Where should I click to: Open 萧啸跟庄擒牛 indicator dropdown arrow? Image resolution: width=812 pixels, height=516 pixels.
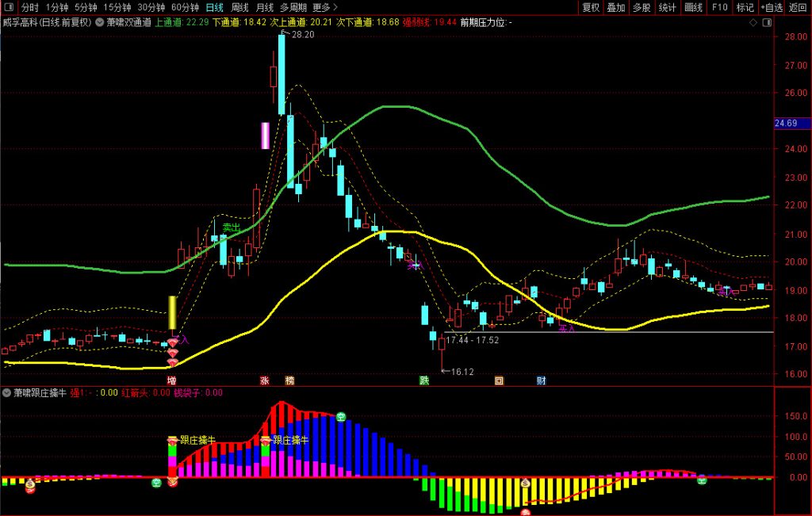click(x=6, y=392)
